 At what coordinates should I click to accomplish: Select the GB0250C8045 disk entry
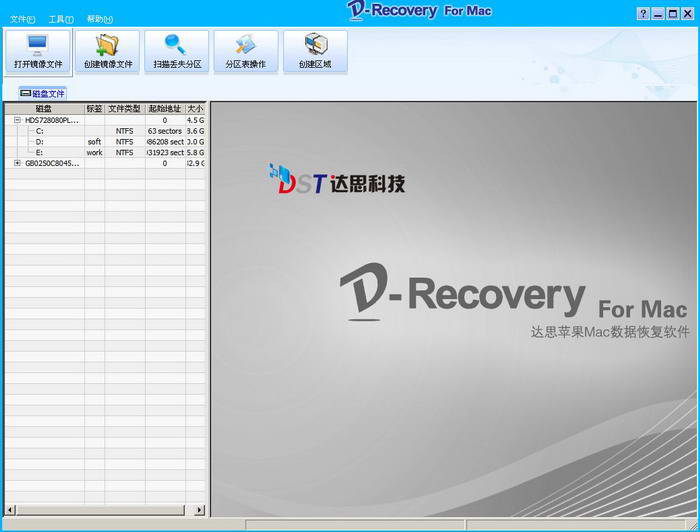[52, 163]
